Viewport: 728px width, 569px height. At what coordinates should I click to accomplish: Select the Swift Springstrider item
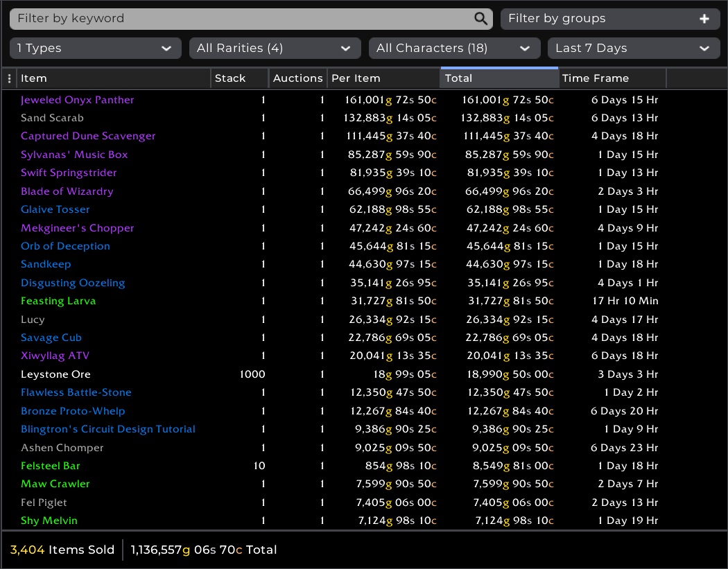coord(69,173)
